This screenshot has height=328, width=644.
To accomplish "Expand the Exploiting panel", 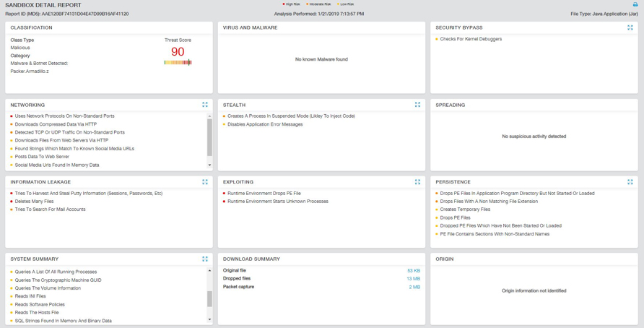I will point(417,182).
